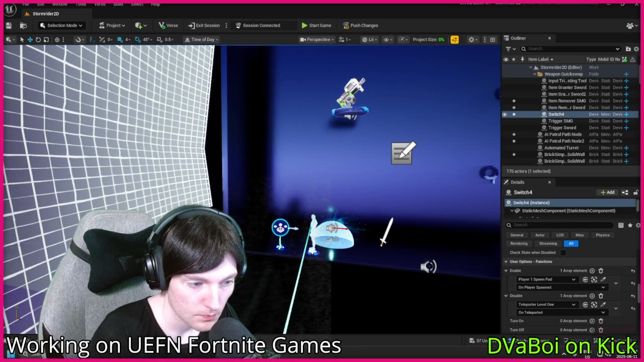Viewport: 644px width, 362px height.
Task: Toggle visibility eye for Switch4 row
Action: tap(505, 114)
